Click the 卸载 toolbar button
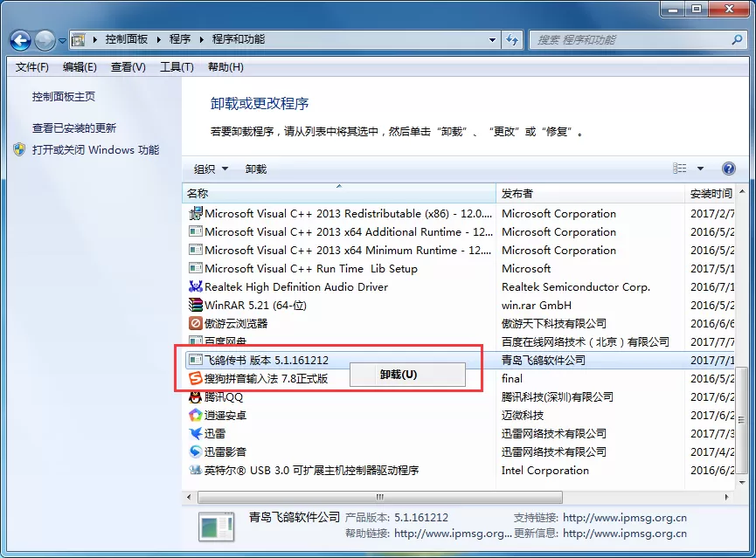Viewport: 756px width, 558px height. tap(255, 169)
